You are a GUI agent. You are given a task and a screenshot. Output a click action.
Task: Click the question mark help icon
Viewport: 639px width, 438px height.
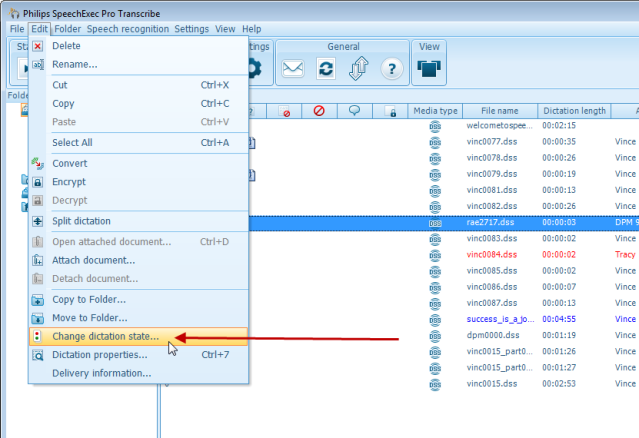tap(392, 69)
